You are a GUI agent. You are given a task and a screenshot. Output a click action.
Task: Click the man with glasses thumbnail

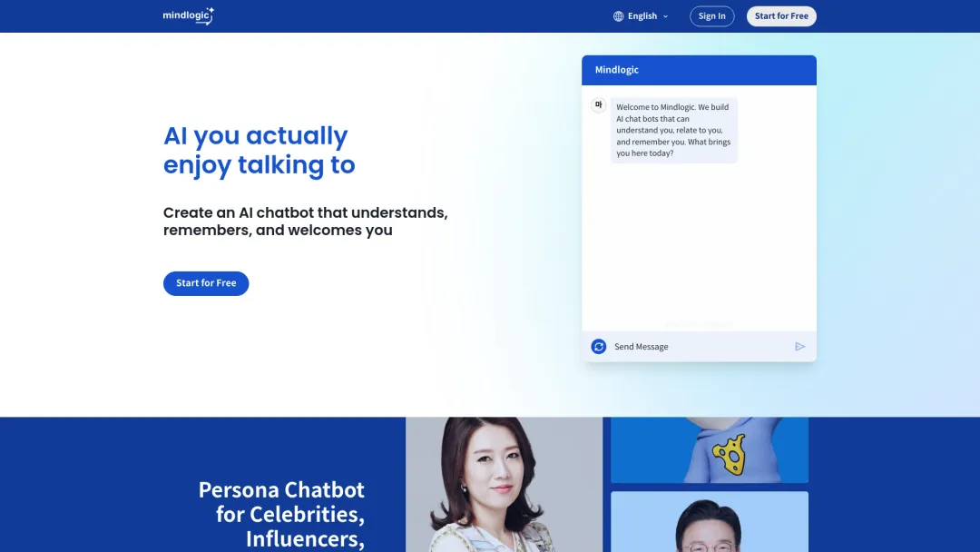[x=710, y=521]
